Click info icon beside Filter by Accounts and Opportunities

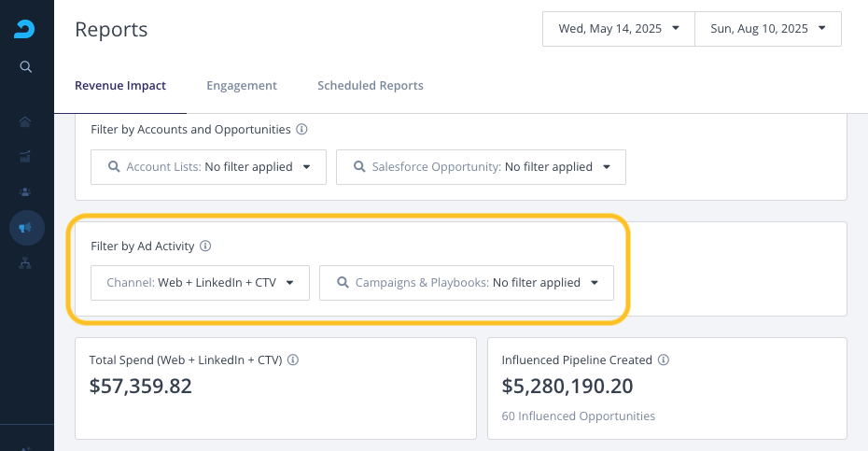pos(301,130)
